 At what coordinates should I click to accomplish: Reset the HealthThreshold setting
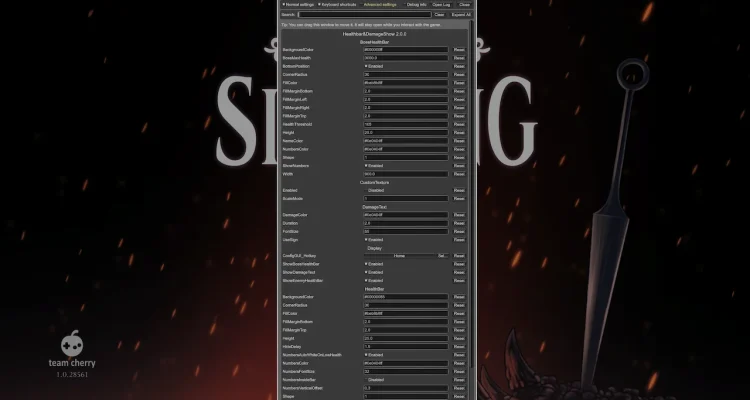(459, 124)
